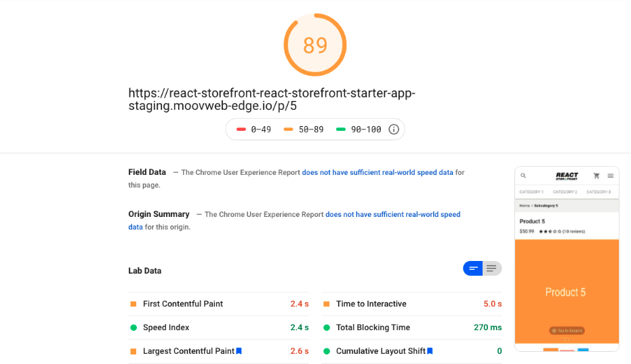Click the React Storefront logo in the preview
This screenshot has width=631, height=364.
[567, 176]
